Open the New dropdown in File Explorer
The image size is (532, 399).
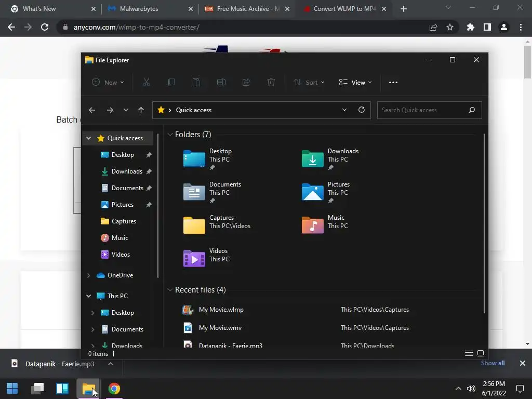click(x=108, y=83)
